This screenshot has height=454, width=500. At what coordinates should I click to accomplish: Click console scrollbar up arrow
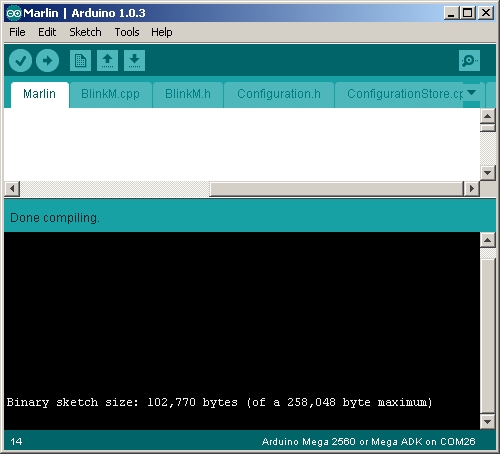(x=488, y=240)
